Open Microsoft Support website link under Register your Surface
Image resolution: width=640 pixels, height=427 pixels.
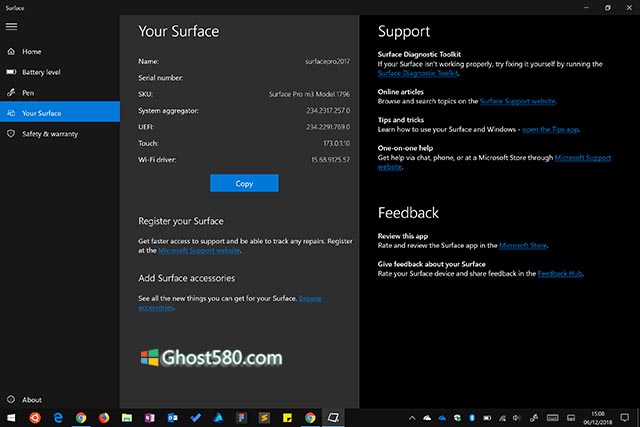[199, 251]
